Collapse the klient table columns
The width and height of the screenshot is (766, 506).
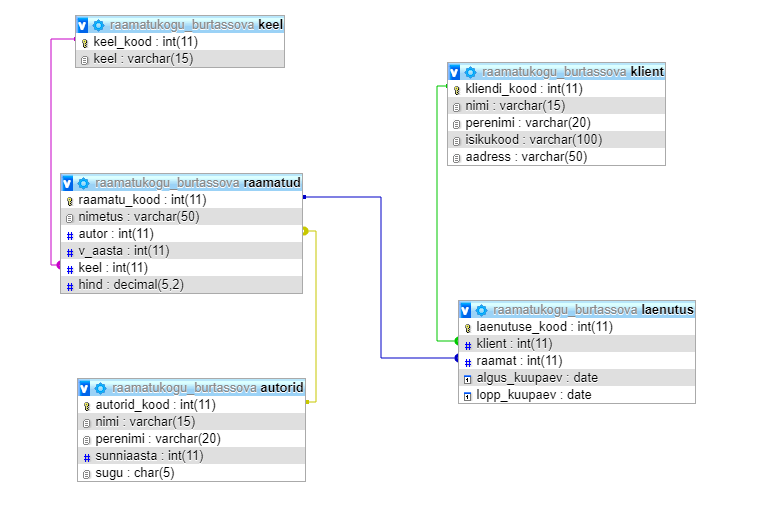point(455,72)
